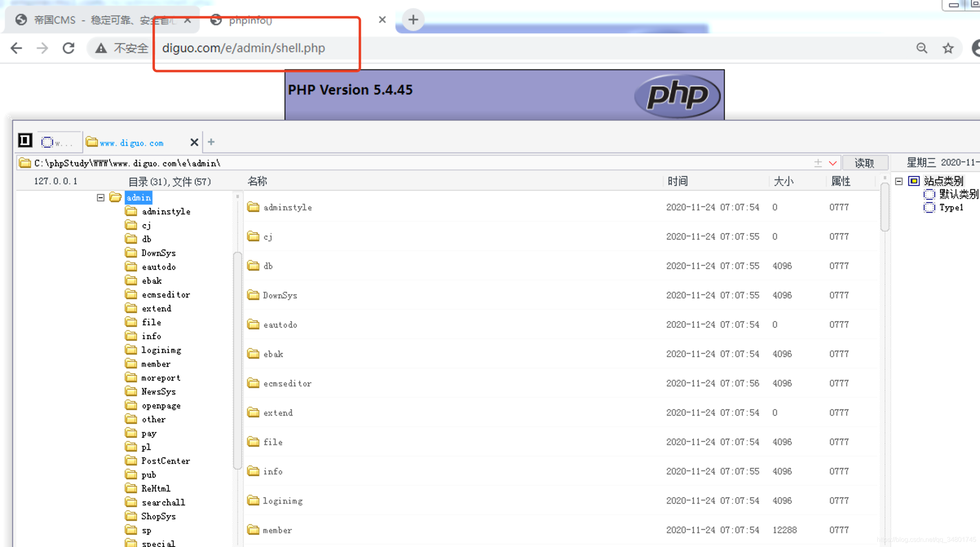Sort the file list by 时间 column
Image resolution: width=980 pixels, height=547 pixels.
[678, 181]
